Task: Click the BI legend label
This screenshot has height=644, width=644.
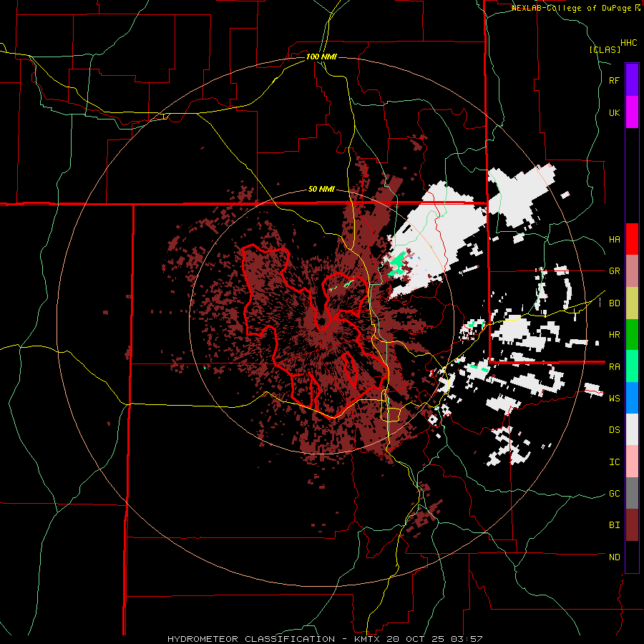Action: (x=614, y=525)
